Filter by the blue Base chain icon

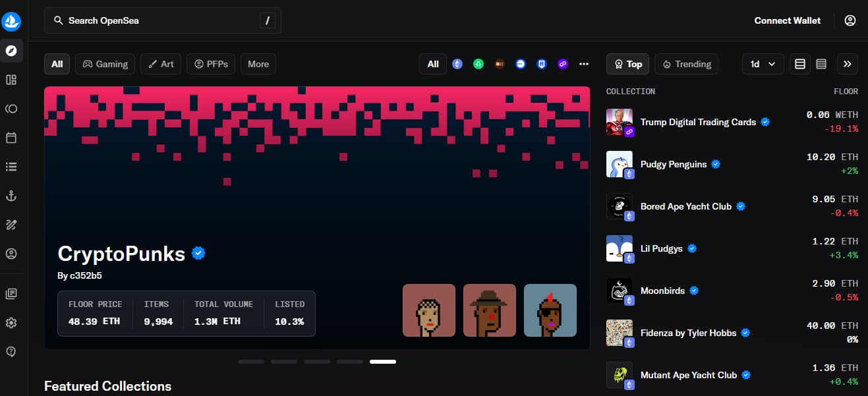tap(521, 64)
